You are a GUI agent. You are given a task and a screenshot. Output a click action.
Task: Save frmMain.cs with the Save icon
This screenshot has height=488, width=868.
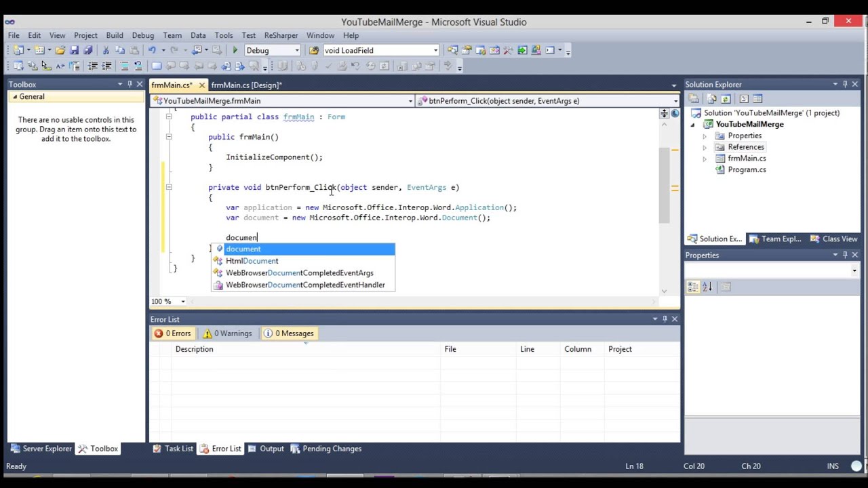point(74,50)
